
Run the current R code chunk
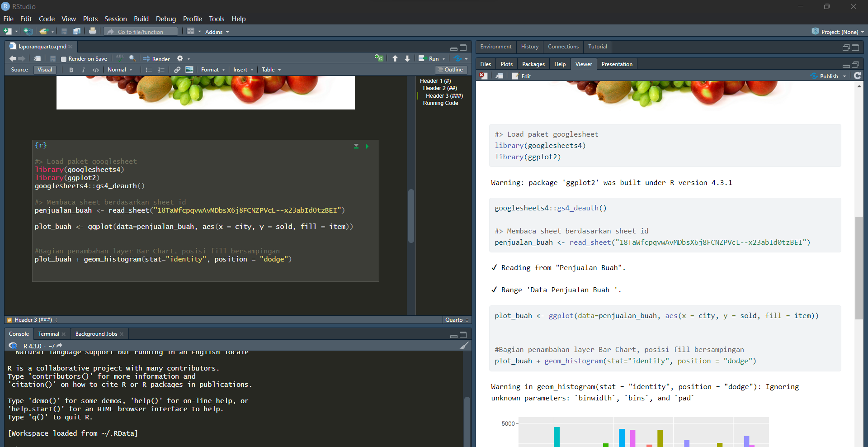coord(367,146)
